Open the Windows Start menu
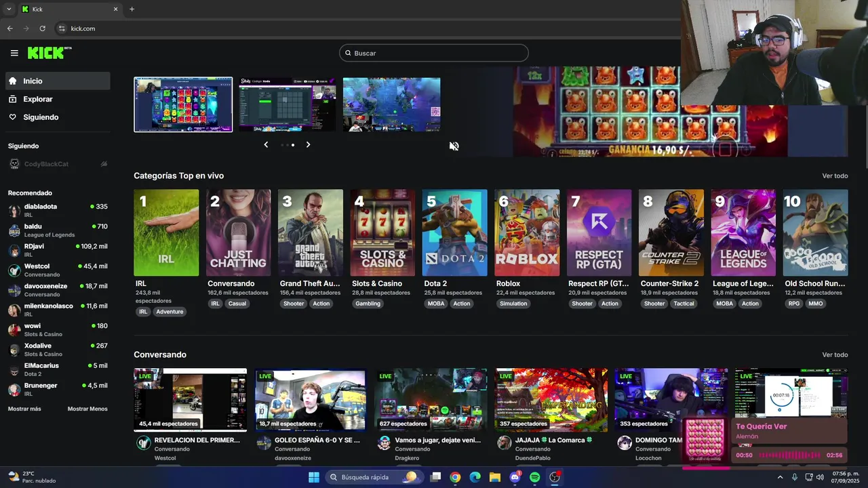Viewport: 868px width, 488px height. (314, 477)
